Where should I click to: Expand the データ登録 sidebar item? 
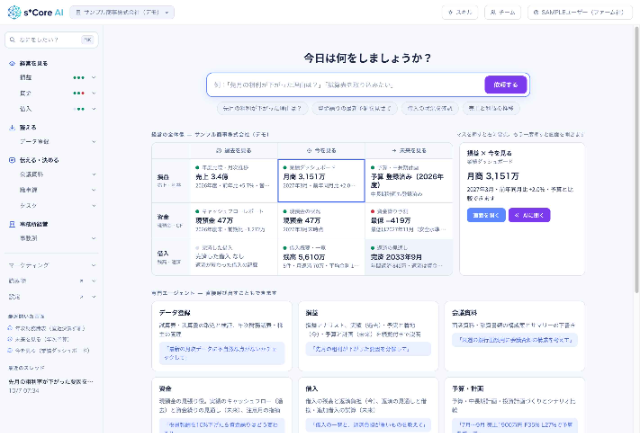[94, 142]
